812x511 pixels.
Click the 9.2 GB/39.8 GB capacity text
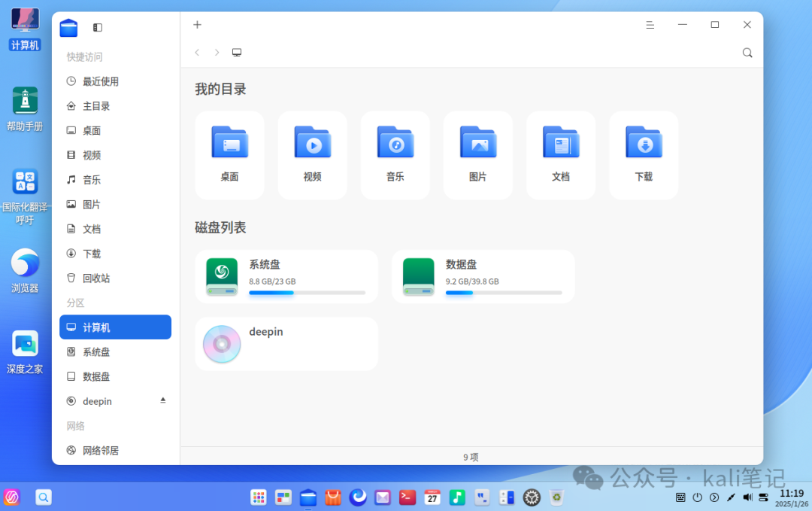click(x=472, y=281)
